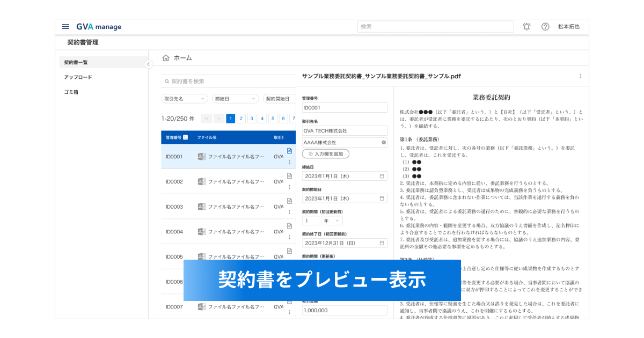Go to the first page of results
This screenshot has width=644, height=338.
coord(207,119)
